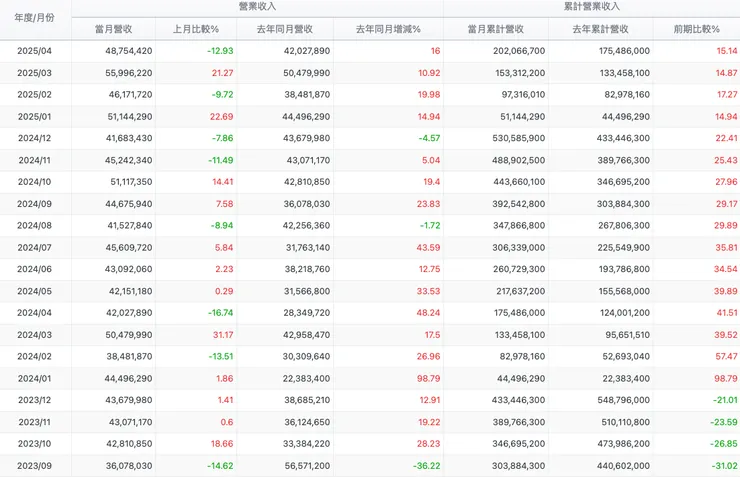Image resolution: width=740 pixels, height=477 pixels.
Task: Select the 2024/10 row date cell
Action: click(x=34, y=182)
